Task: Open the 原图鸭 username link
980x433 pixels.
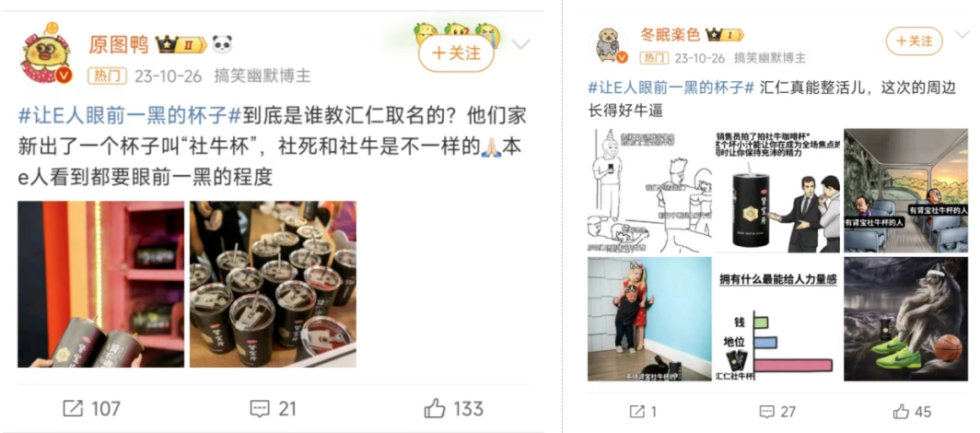Action: pos(119,44)
